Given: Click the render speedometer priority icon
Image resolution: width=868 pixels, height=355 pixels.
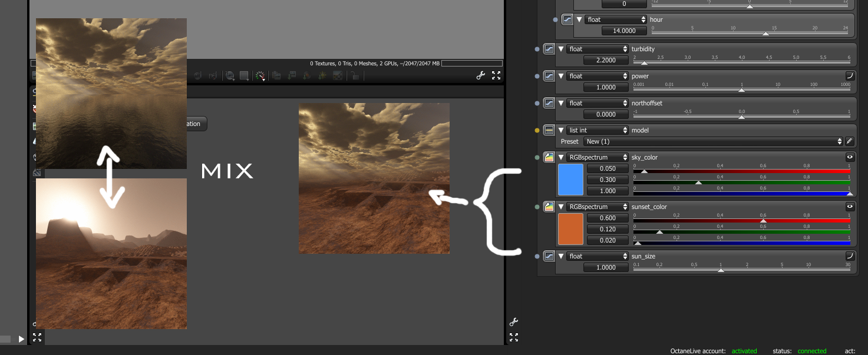Looking at the screenshot, I should tap(260, 75).
